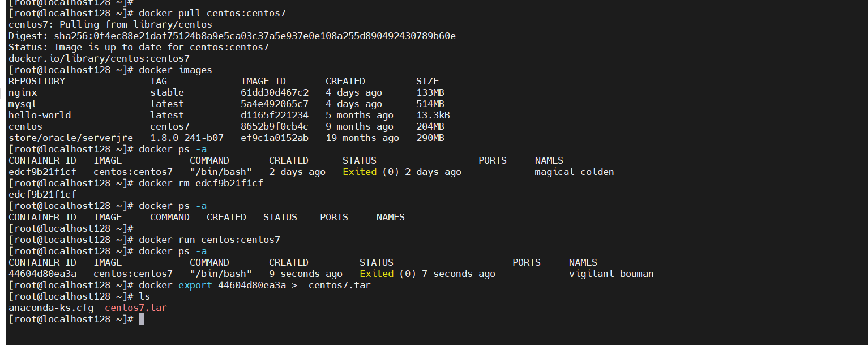Image resolution: width=868 pixels, height=345 pixels.
Task: Click container ID 44604d80ea3a in table row
Action: pos(42,274)
